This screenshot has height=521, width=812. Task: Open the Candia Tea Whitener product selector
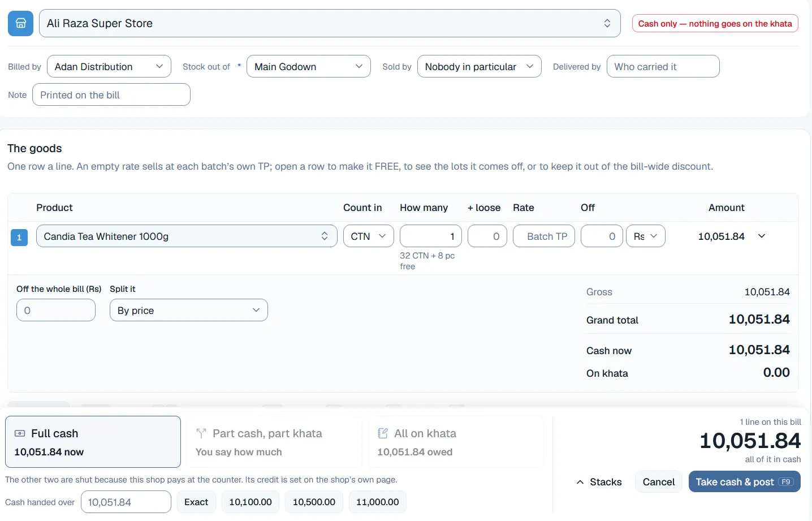187,236
